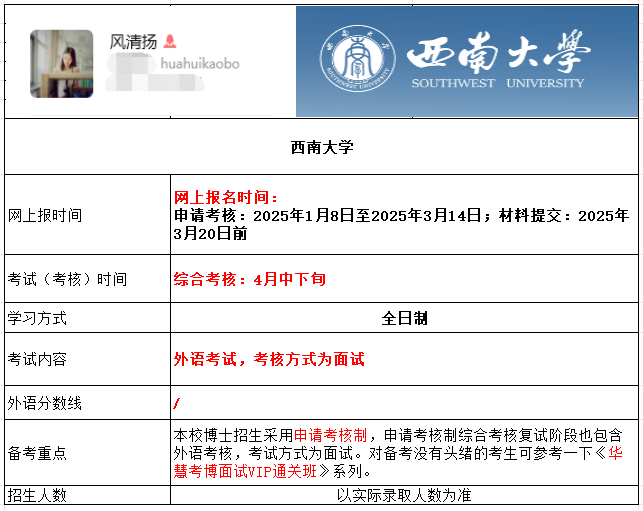Select the 招生人数 label cell
This screenshot has height=511, width=643.
87,495
